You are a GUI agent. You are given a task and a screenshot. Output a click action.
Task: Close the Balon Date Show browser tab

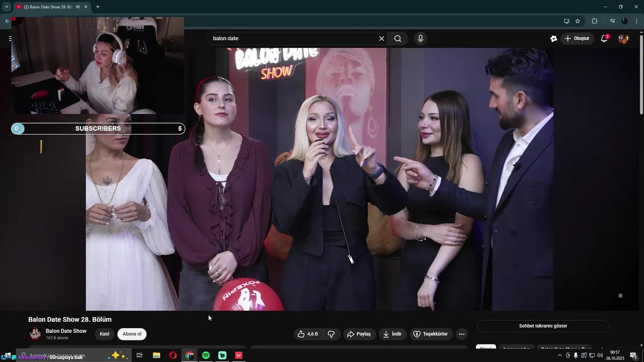pyautogui.click(x=86, y=7)
